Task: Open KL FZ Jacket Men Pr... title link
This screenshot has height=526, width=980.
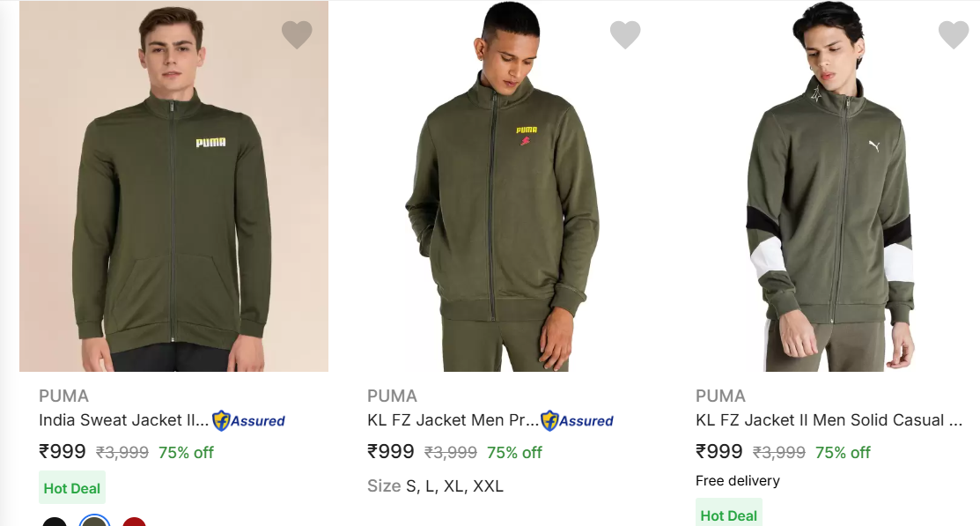Action: click(x=452, y=420)
